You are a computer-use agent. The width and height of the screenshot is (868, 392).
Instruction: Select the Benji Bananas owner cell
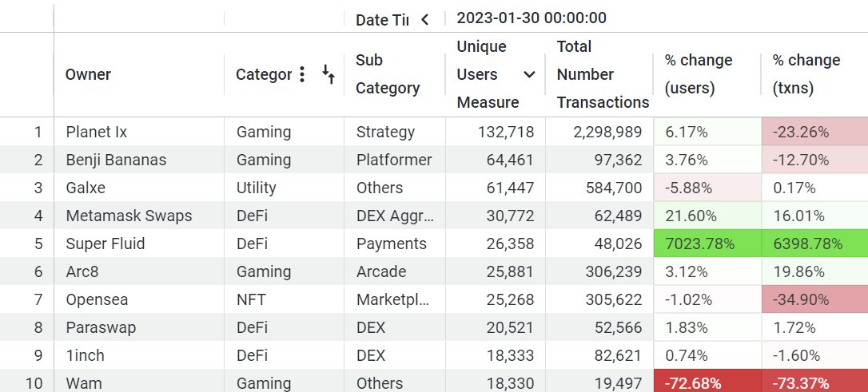(x=139, y=160)
